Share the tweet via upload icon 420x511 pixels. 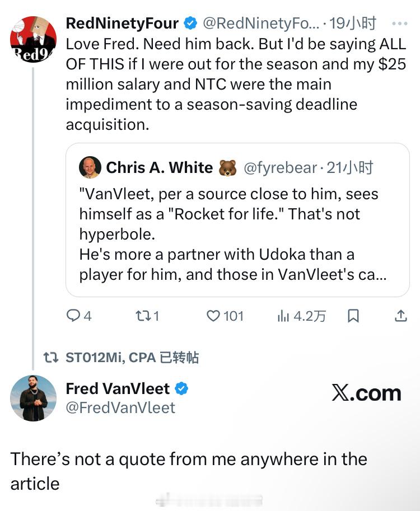[401, 316]
